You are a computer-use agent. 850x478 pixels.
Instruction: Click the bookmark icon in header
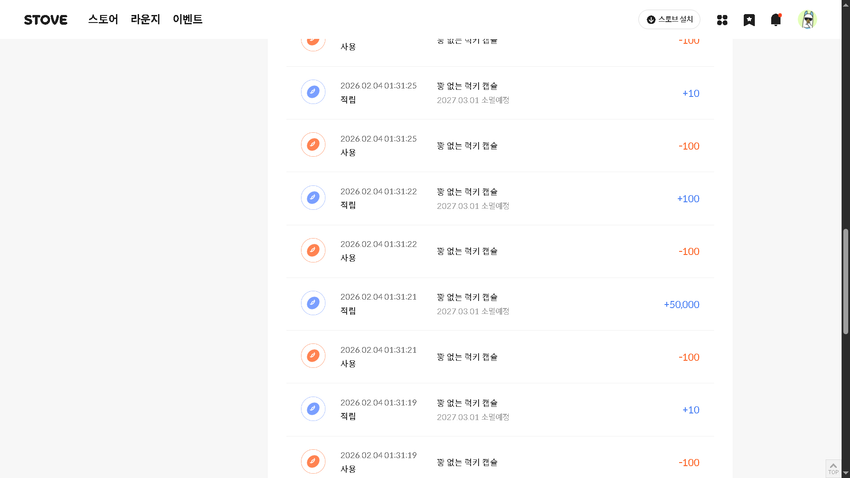pos(749,20)
